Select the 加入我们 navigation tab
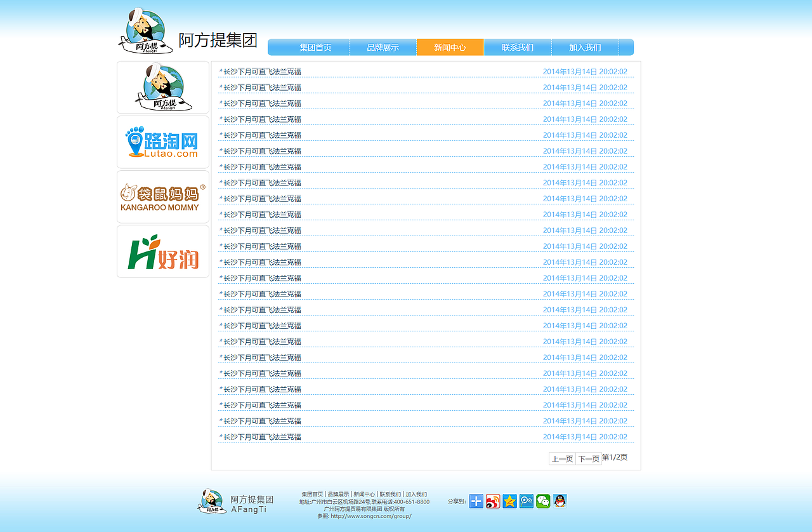The height and width of the screenshot is (532, 812). (x=585, y=47)
